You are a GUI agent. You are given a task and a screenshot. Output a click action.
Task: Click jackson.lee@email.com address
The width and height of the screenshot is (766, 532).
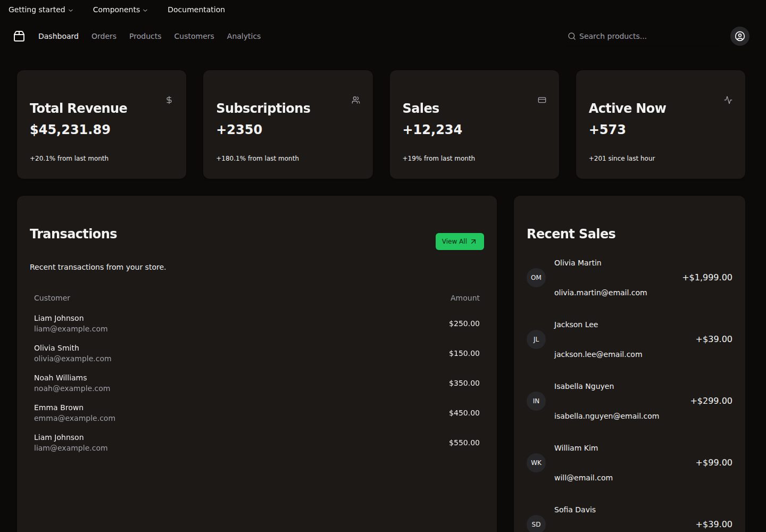click(x=598, y=354)
